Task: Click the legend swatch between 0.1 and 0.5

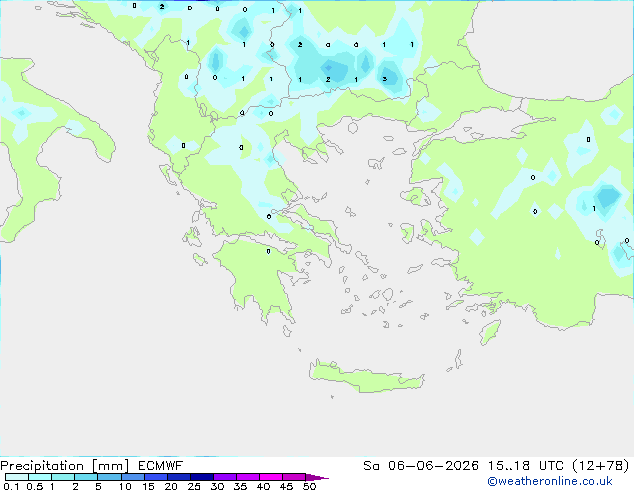Action: 17,477
